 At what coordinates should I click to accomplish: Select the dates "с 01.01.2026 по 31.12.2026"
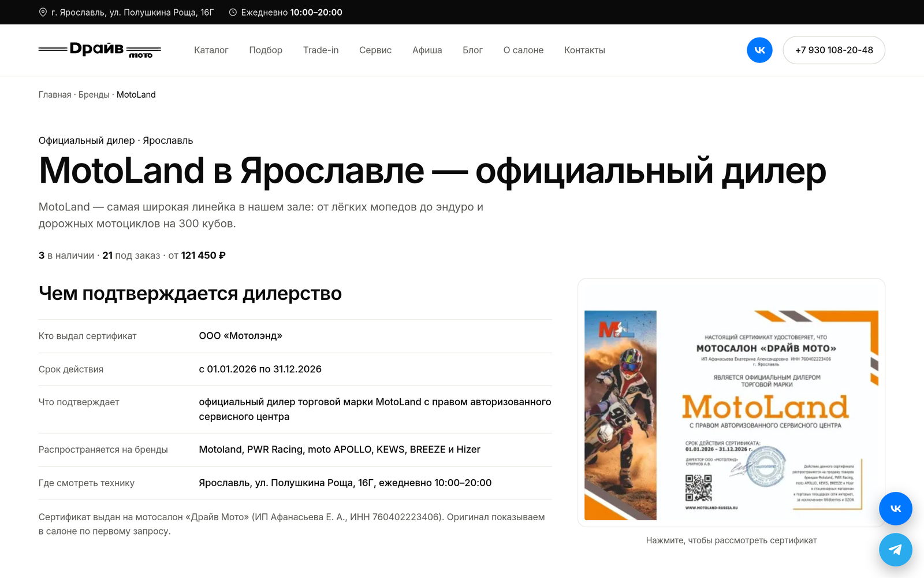pyautogui.click(x=260, y=369)
